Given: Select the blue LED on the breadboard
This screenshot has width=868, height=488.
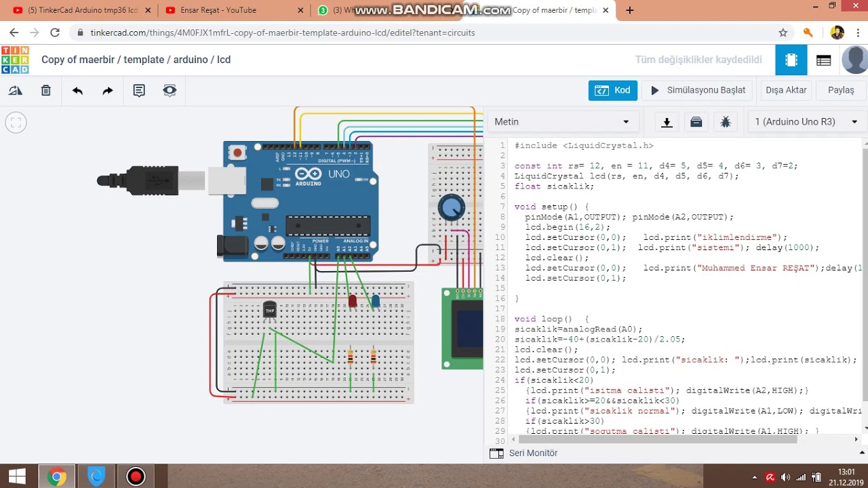Looking at the screenshot, I should pyautogui.click(x=376, y=302).
